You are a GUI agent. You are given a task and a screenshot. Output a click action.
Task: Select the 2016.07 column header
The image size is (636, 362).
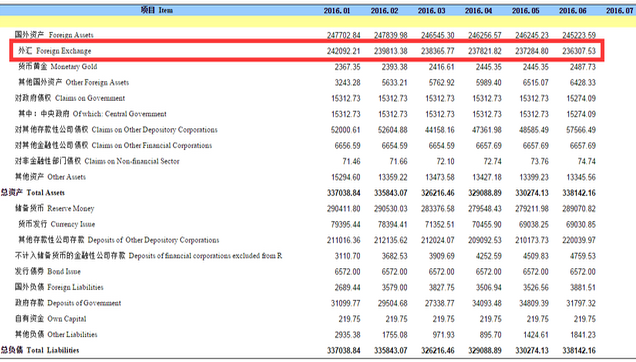point(619,11)
